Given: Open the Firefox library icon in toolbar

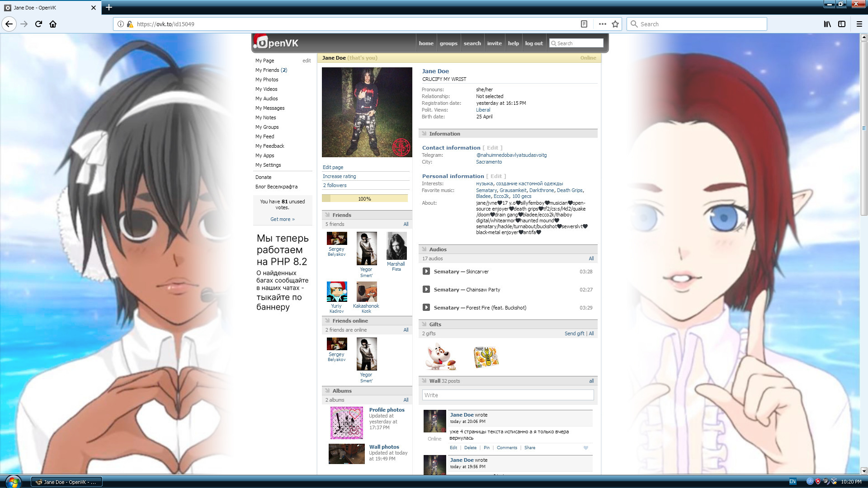Looking at the screenshot, I should 827,24.
